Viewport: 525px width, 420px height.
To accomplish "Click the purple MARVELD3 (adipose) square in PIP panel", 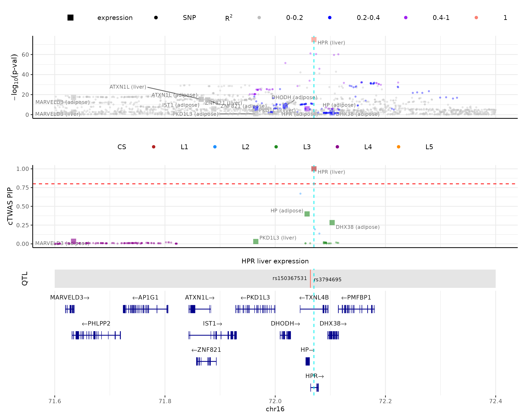I will tap(73, 241).
